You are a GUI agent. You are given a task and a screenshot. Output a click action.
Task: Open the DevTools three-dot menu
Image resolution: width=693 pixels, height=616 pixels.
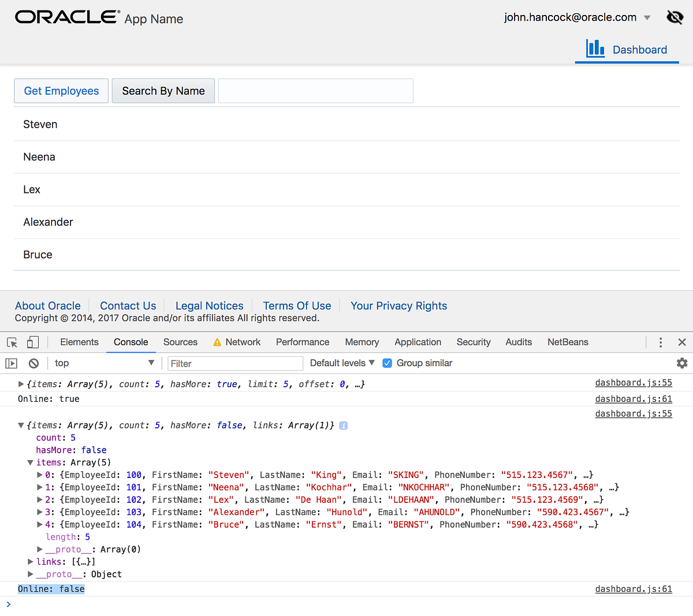coord(660,342)
